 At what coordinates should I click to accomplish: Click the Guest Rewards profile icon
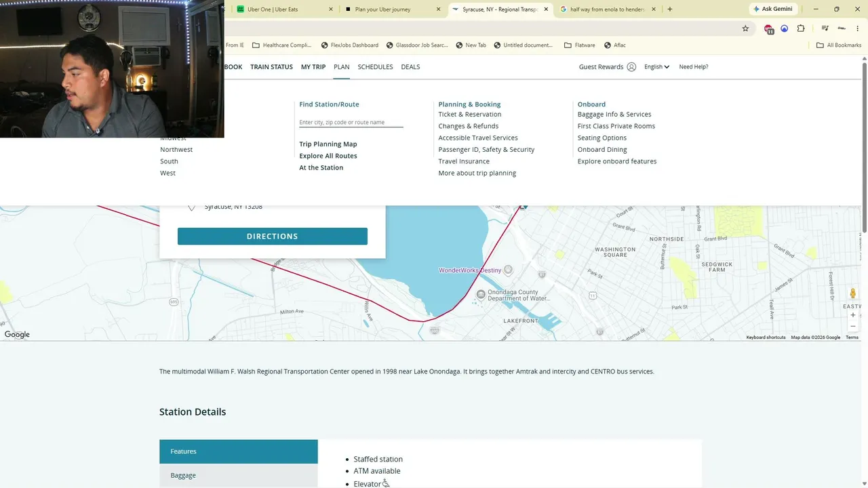631,67
